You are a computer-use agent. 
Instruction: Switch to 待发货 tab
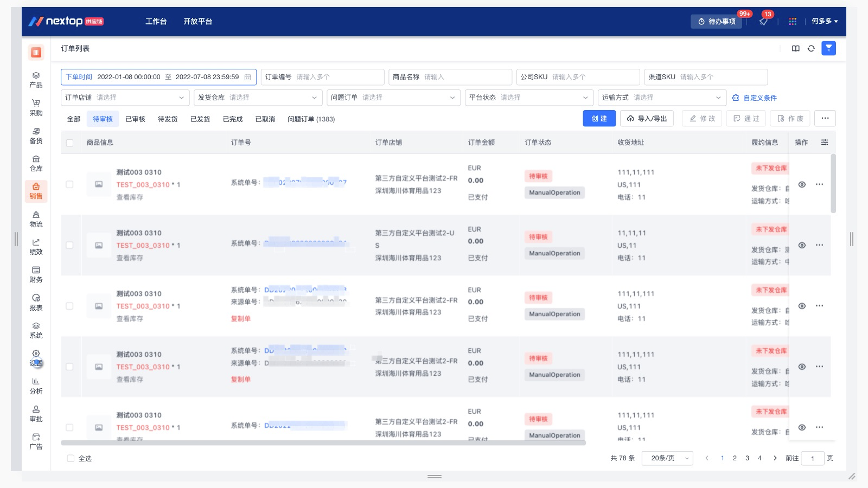pos(168,119)
